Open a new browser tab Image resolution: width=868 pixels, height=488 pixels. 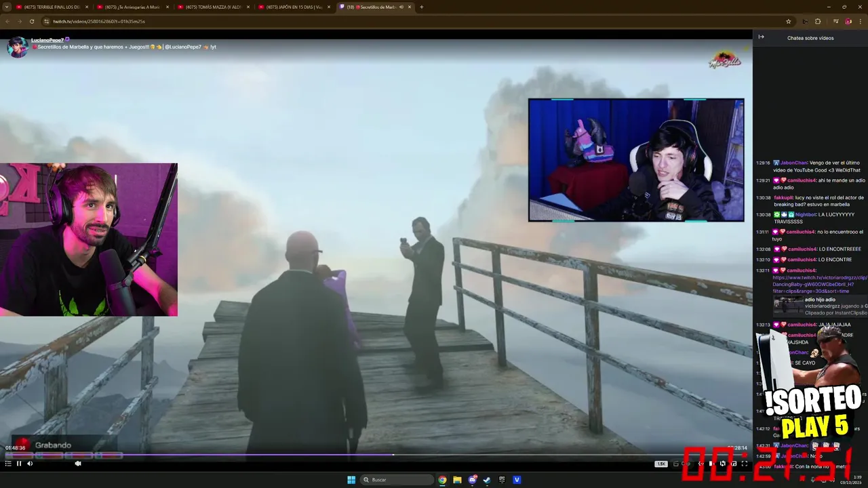pos(421,7)
